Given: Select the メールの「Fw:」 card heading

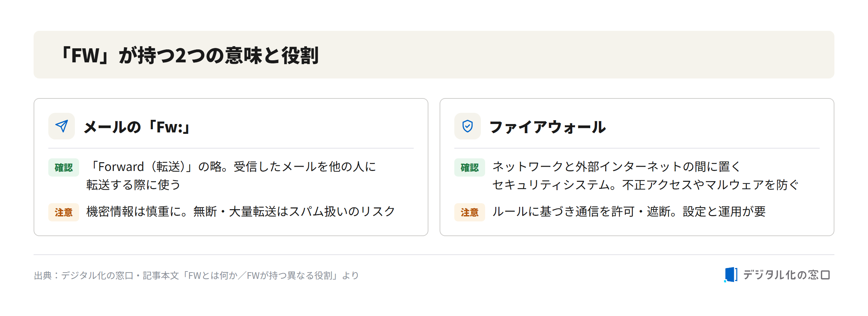Looking at the screenshot, I should pos(137,127).
